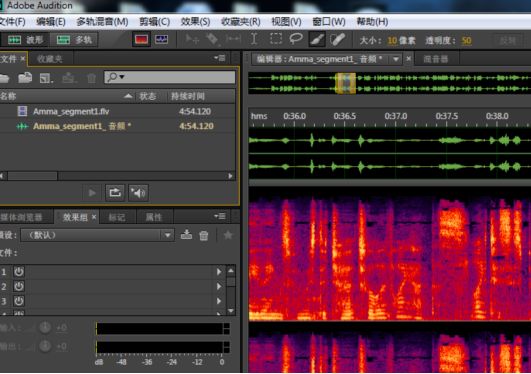Click brush size value 10
This screenshot has width=531, height=374.
click(x=392, y=41)
